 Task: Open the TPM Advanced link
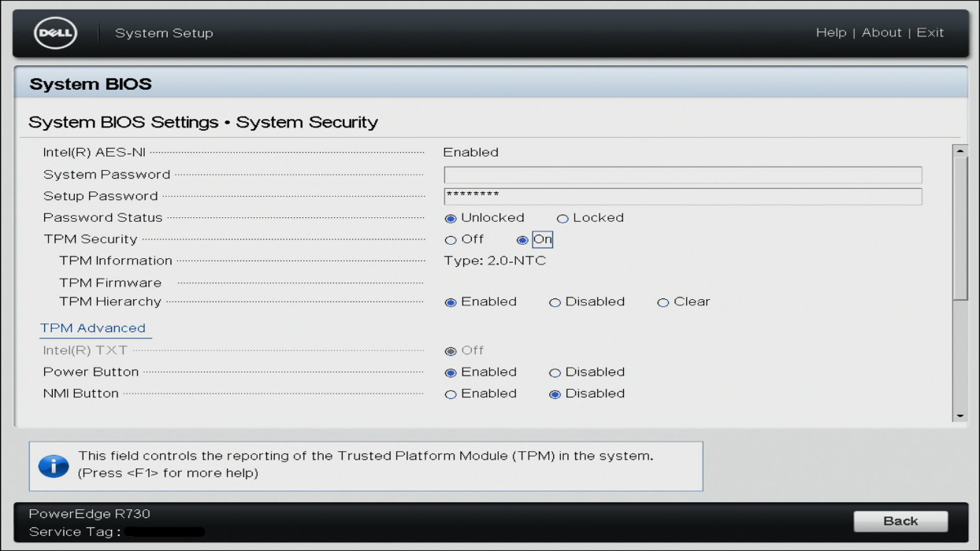[x=93, y=328]
